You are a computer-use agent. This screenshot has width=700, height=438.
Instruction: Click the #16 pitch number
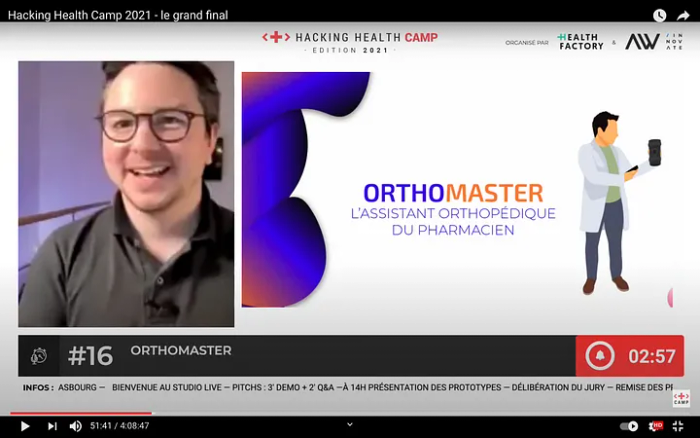(91, 356)
